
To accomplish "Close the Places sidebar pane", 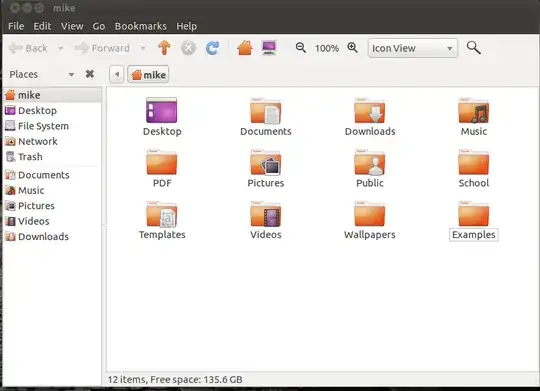I will (90, 74).
